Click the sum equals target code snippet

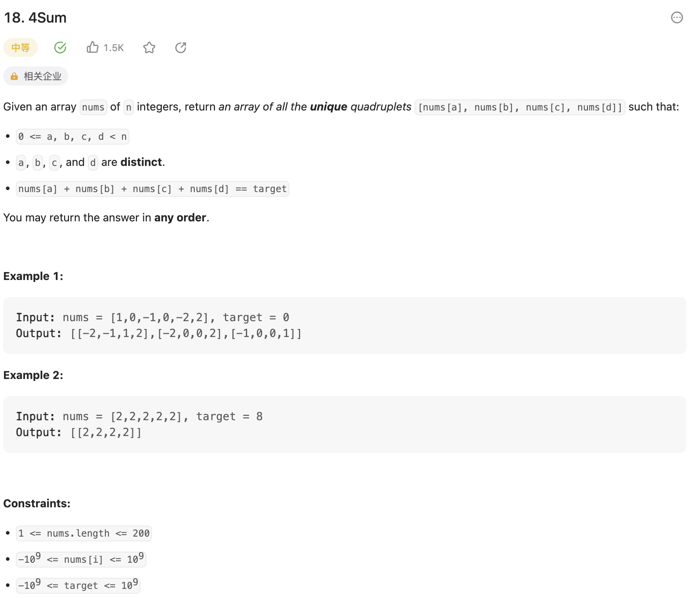click(152, 189)
